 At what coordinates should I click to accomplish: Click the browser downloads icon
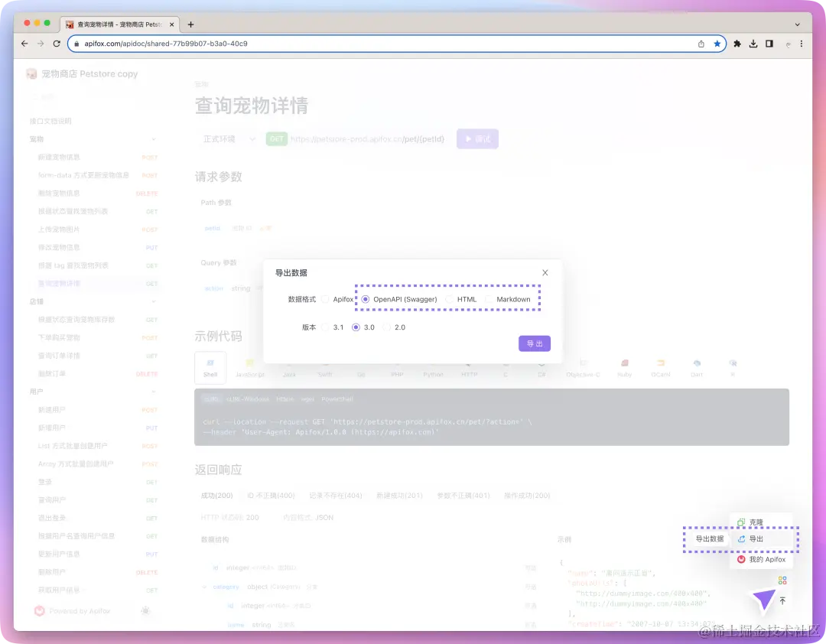click(x=753, y=44)
